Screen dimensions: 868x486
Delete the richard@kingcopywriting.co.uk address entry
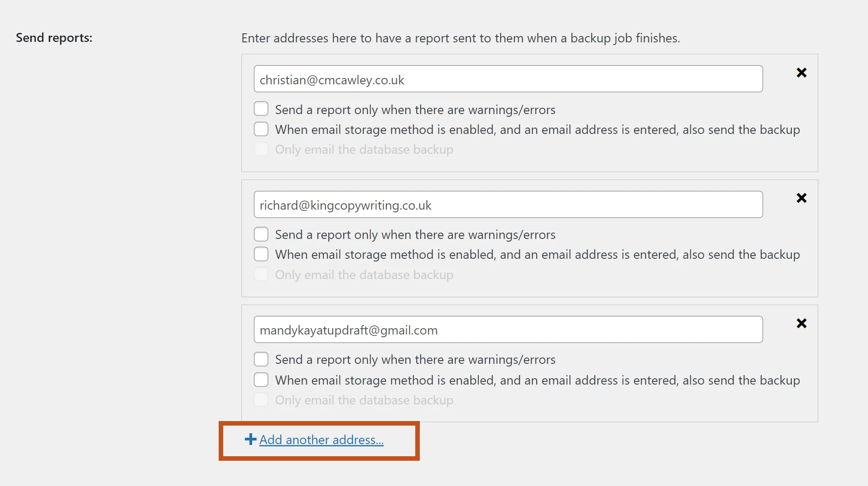[x=801, y=198]
